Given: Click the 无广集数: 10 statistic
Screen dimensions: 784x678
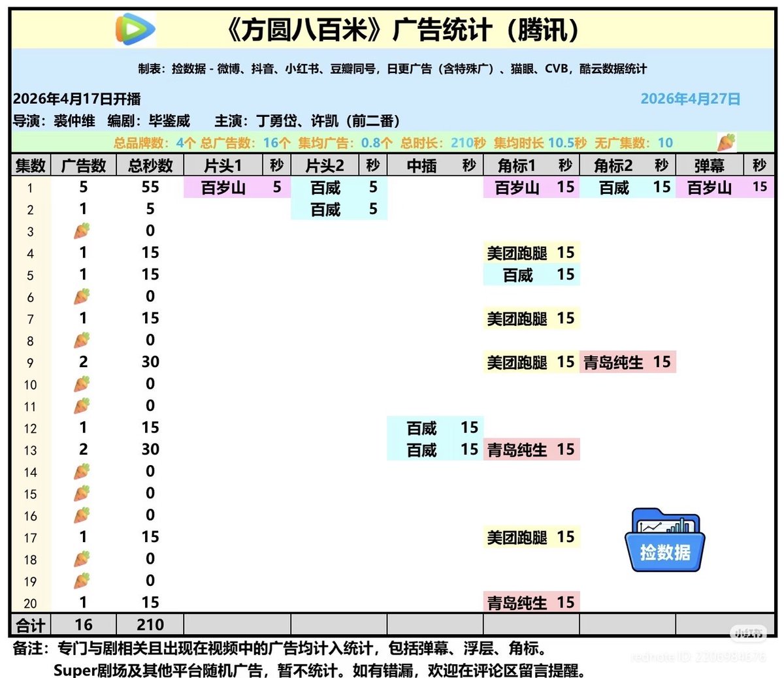Looking at the screenshot, I should click(634, 143).
